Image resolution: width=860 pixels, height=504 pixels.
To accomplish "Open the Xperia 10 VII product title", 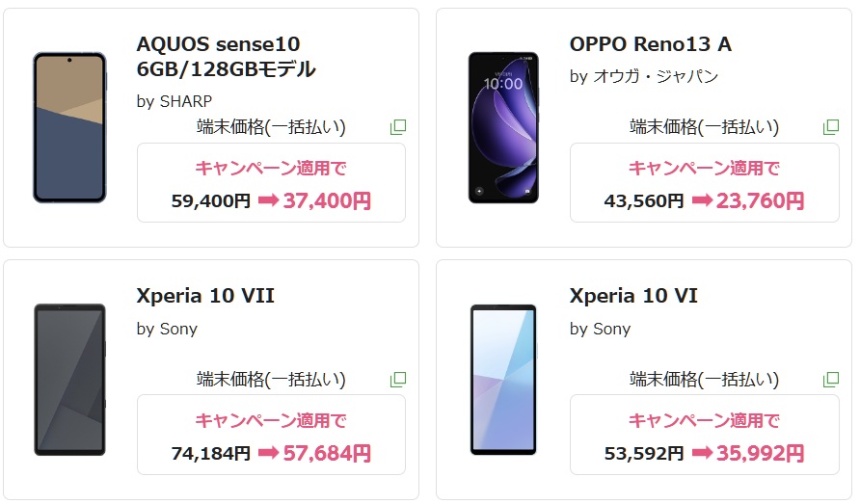I will (205, 296).
